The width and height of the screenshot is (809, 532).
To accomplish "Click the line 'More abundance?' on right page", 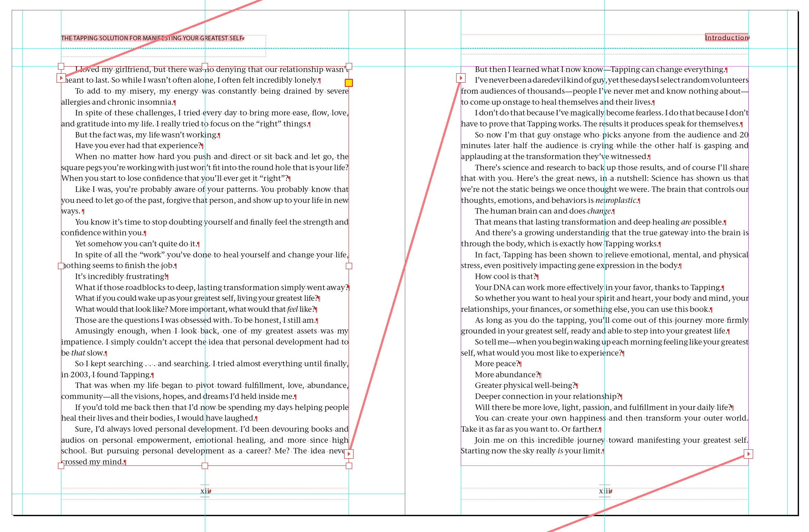I will pyautogui.click(x=506, y=375).
